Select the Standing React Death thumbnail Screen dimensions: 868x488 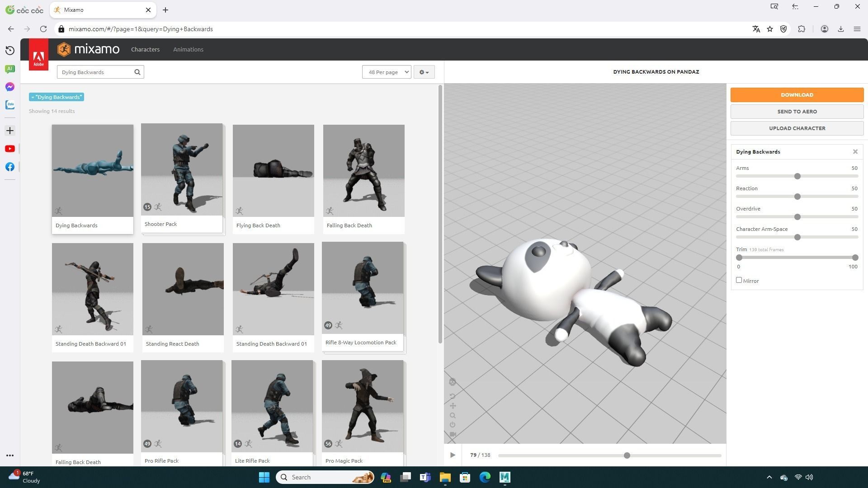(183, 289)
